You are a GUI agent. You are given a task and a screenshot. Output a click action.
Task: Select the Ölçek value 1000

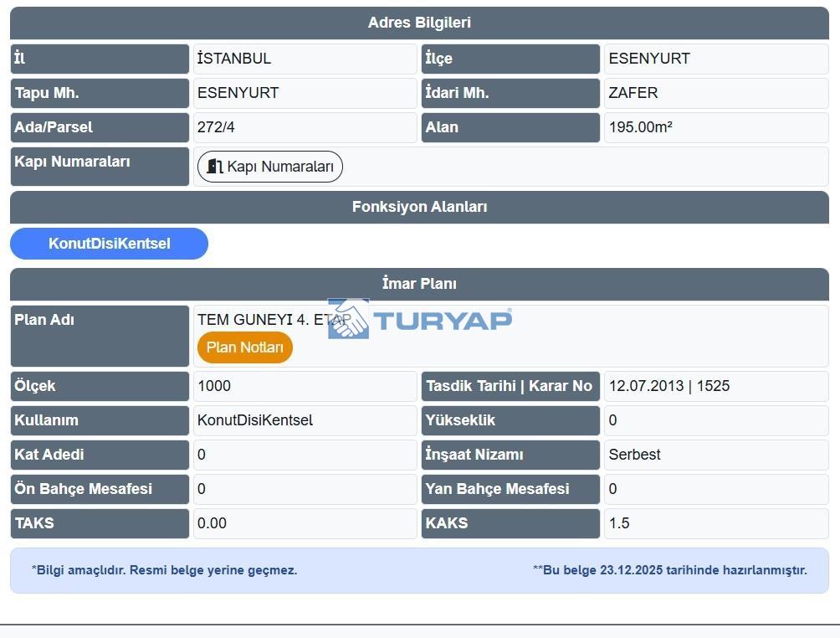coord(214,386)
